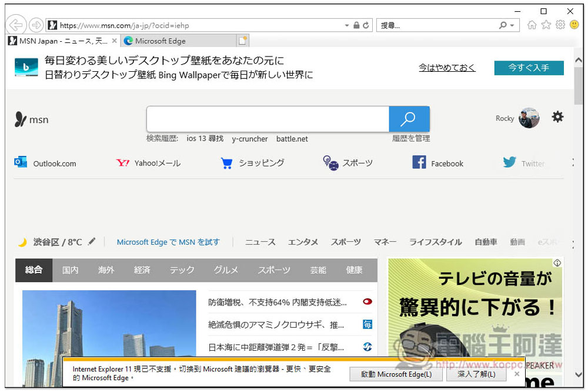Open headline 日本海に中距離弾道弾２発
The width and height of the screenshot is (588, 392).
tap(276, 347)
